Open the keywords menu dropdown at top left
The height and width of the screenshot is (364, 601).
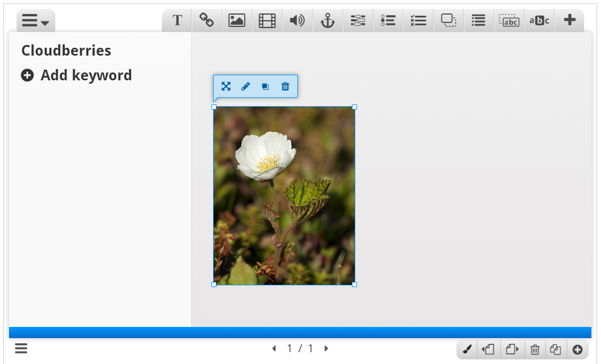point(35,20)
